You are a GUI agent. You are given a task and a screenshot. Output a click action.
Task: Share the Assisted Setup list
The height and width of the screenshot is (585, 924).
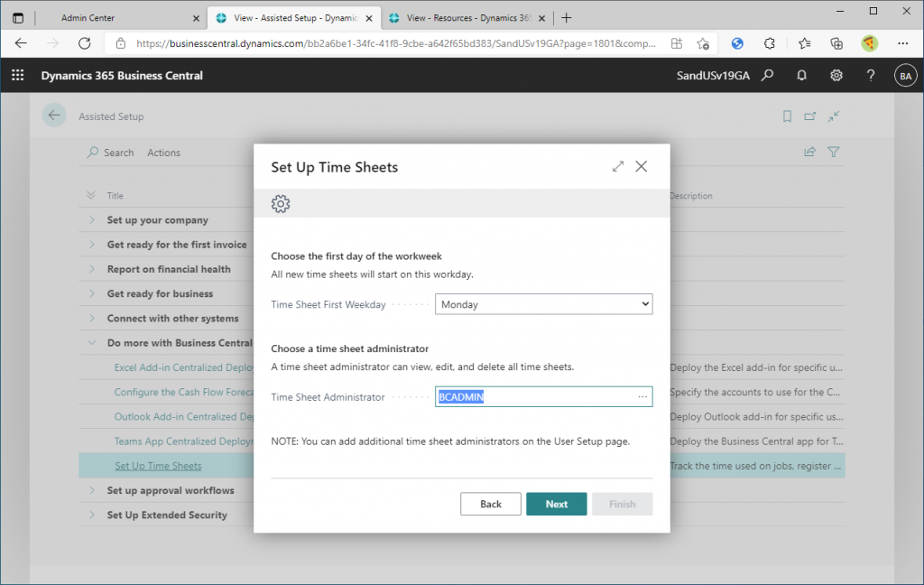pos(809,153)
